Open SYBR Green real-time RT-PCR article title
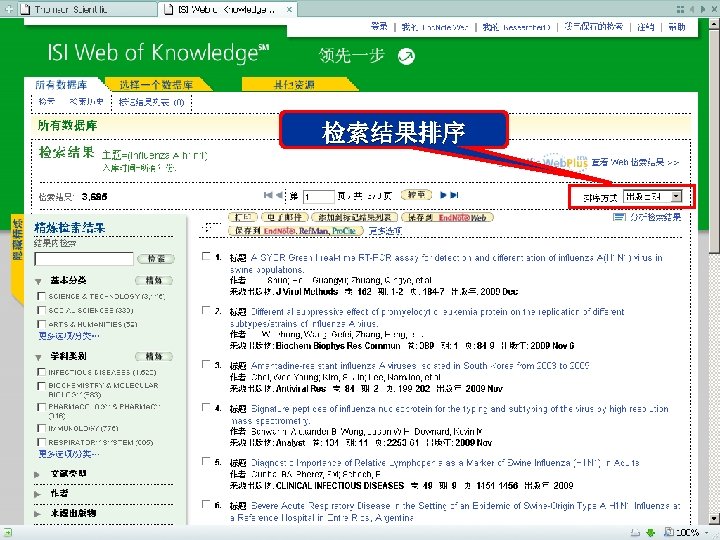Screen dimensions: 720x540 pyautogui.click(x=446, y=264)
